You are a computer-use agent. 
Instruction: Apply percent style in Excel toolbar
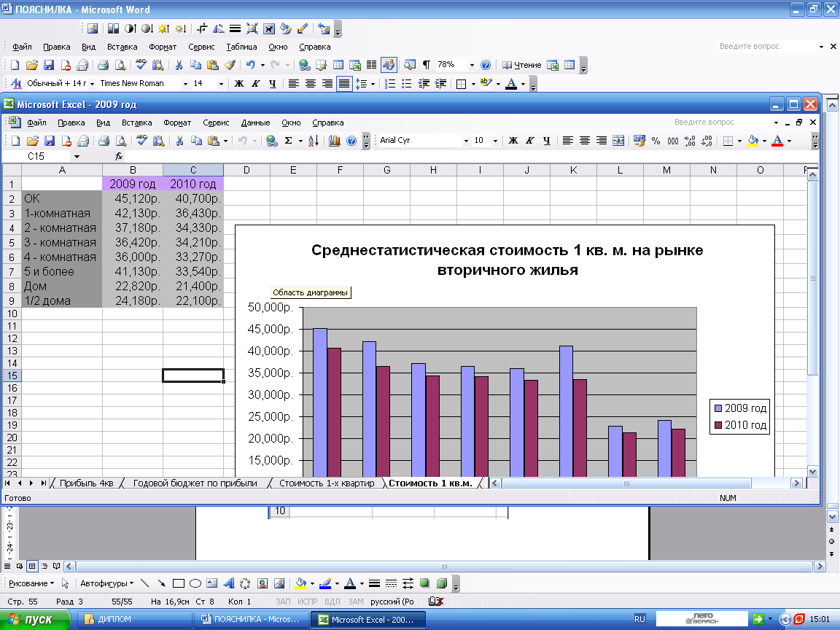click(x=656, y=141)
